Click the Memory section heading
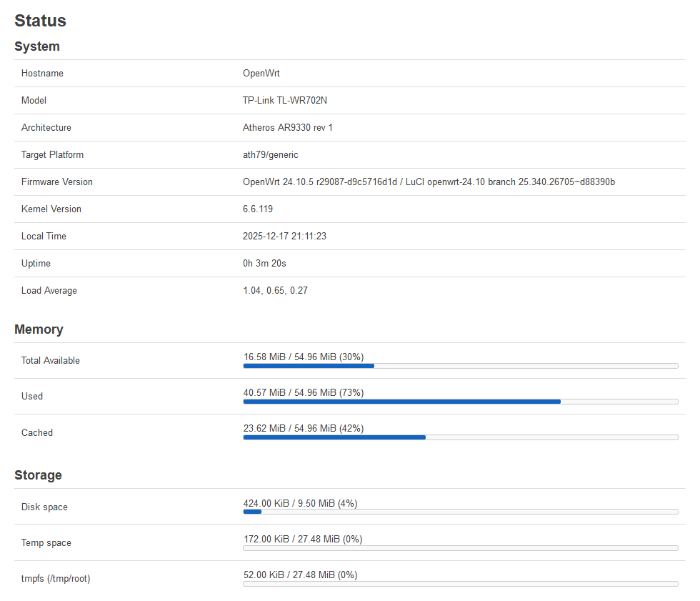 click(x=39, y=329)
